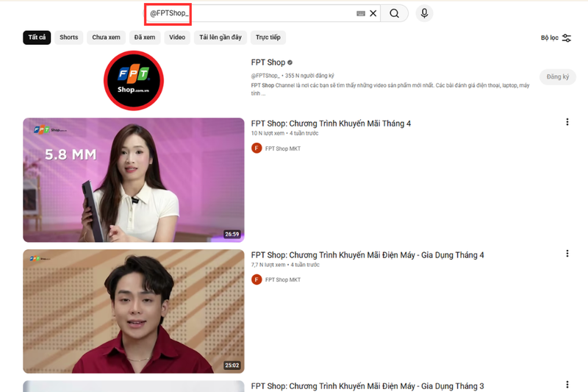Open FPT Shop MKT avatar under Tháng 4 video

[x=257, y=148]
